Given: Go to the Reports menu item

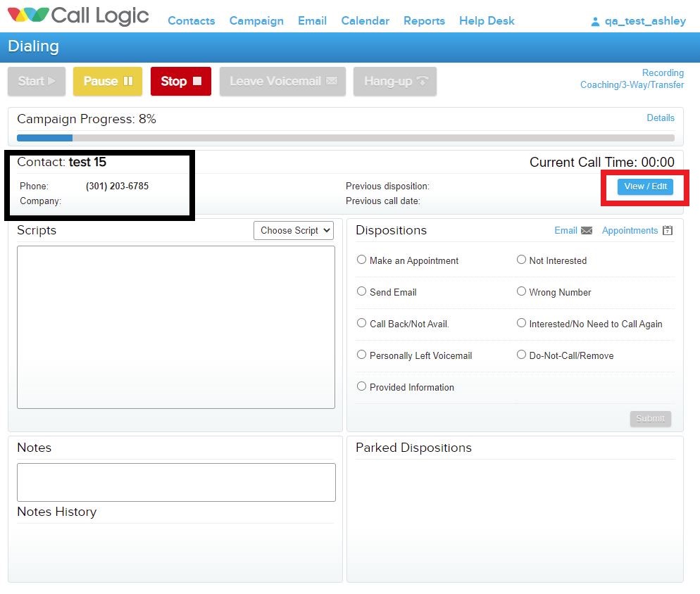Looking at the screenshot, I should [424, 21].
